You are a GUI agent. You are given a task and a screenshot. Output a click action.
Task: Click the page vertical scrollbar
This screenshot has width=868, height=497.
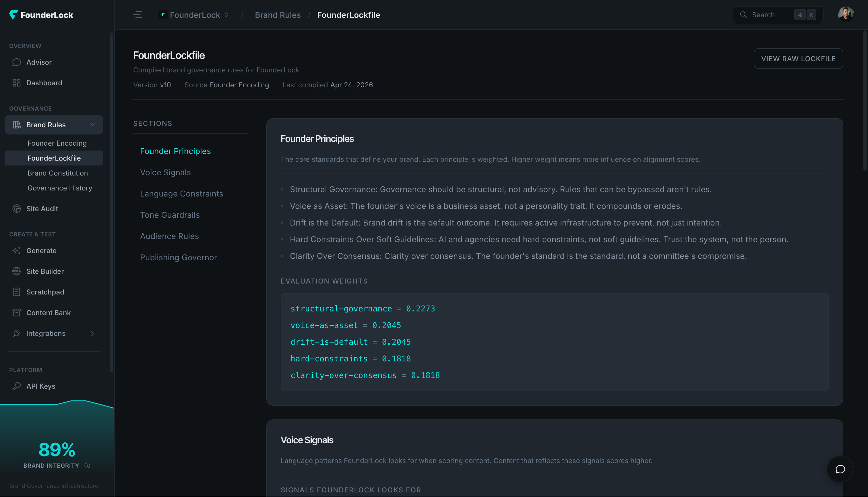(865, 100)
